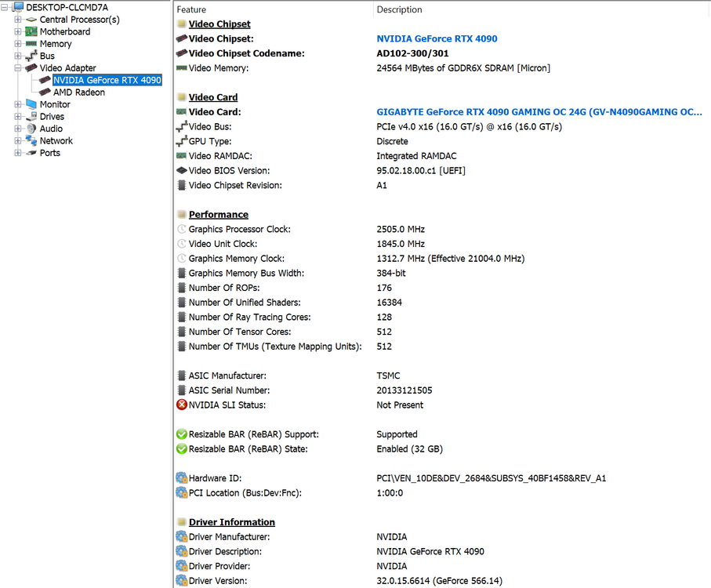Click the clock icon for Graphics Processor Clock
Image resolution: width=711 pixels, height=588 pixels.
[x=182, y=229]
